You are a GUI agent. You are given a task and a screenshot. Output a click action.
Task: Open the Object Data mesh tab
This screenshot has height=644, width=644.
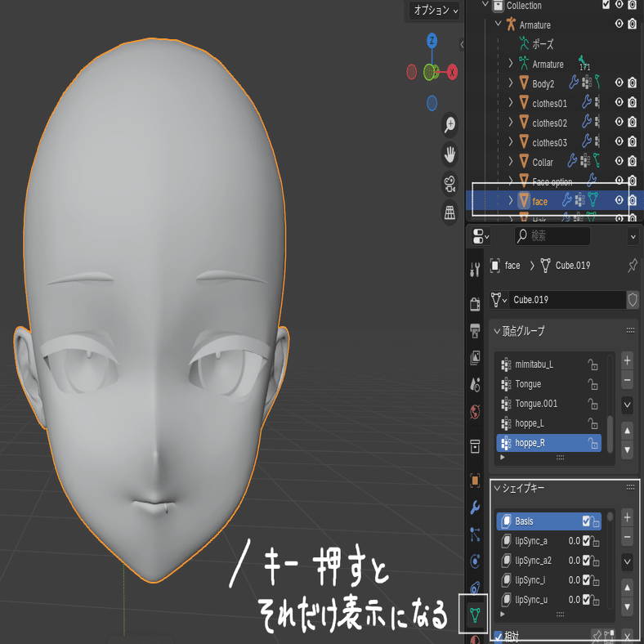475,615
